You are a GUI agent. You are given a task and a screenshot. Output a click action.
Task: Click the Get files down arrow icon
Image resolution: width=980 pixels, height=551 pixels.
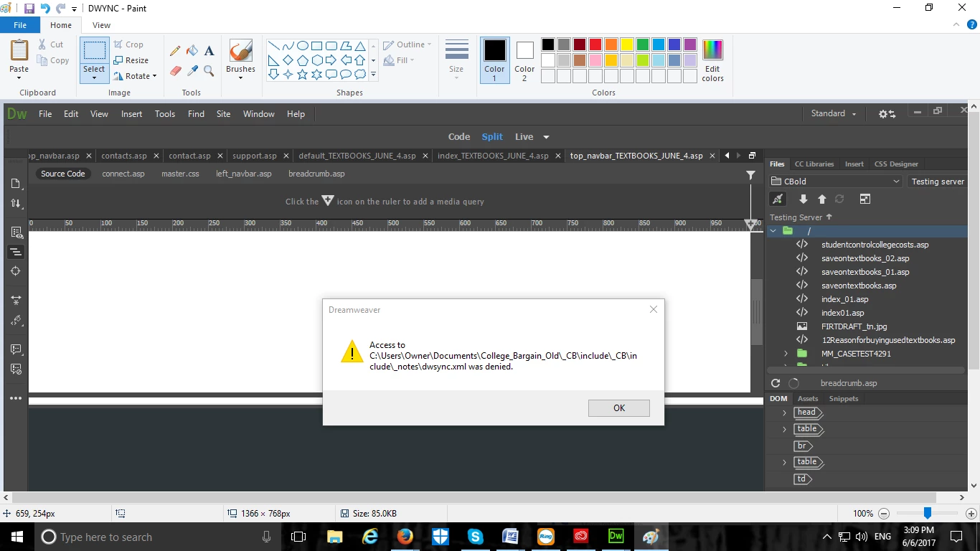(x=804, y=199)
